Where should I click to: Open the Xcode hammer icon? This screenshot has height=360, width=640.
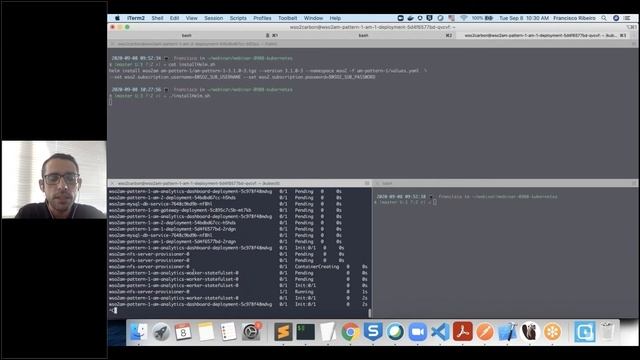click(507, 332)
